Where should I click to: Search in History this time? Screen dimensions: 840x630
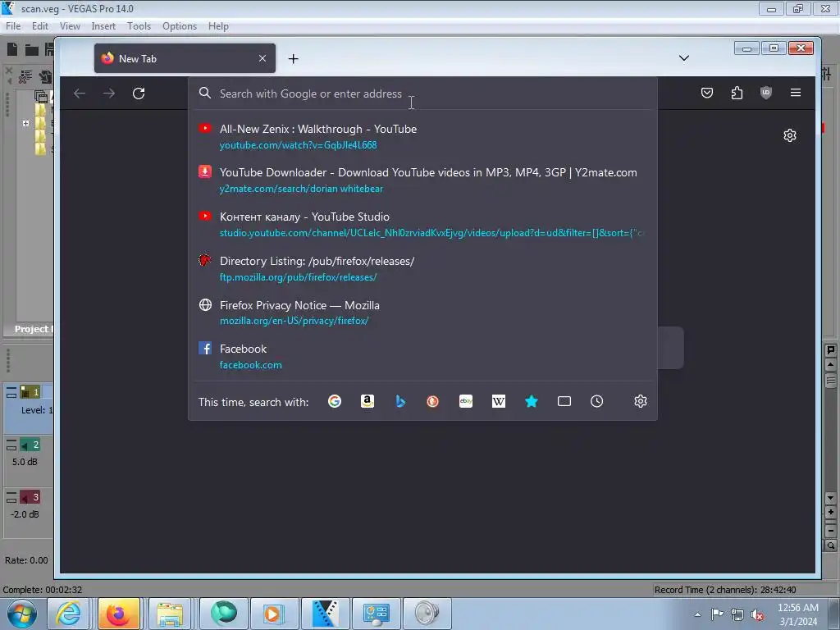point(597,401)
